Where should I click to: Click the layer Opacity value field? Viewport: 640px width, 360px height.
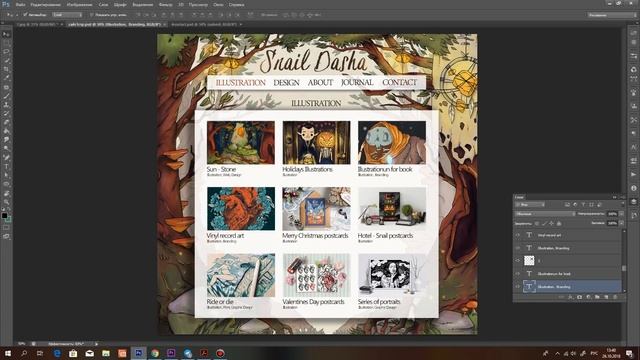(x=612, y=214)
